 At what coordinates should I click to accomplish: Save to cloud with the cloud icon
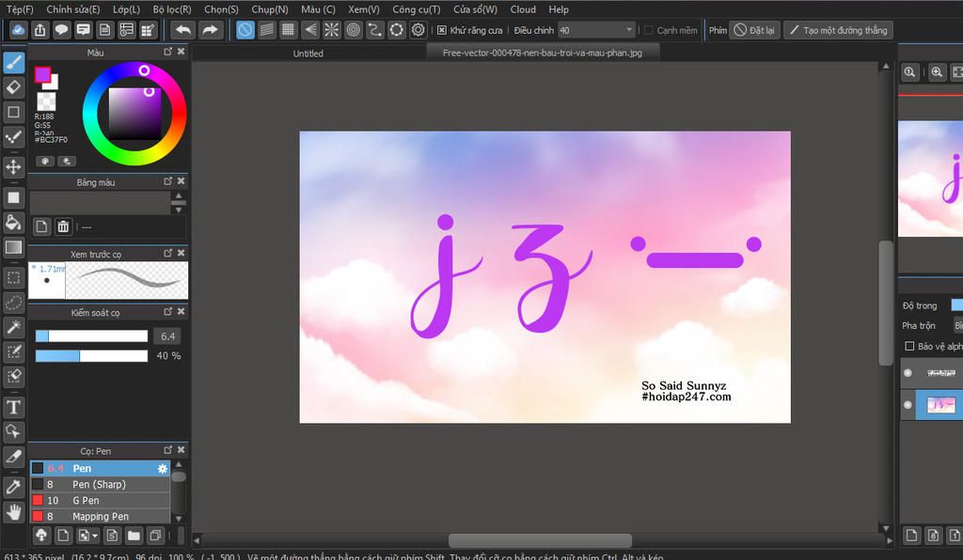point(19,30)
